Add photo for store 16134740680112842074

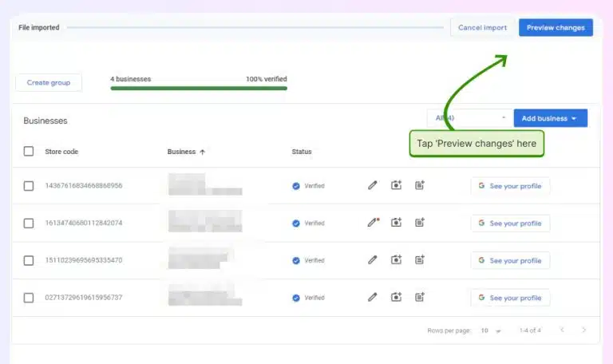(x=396, y=223)
